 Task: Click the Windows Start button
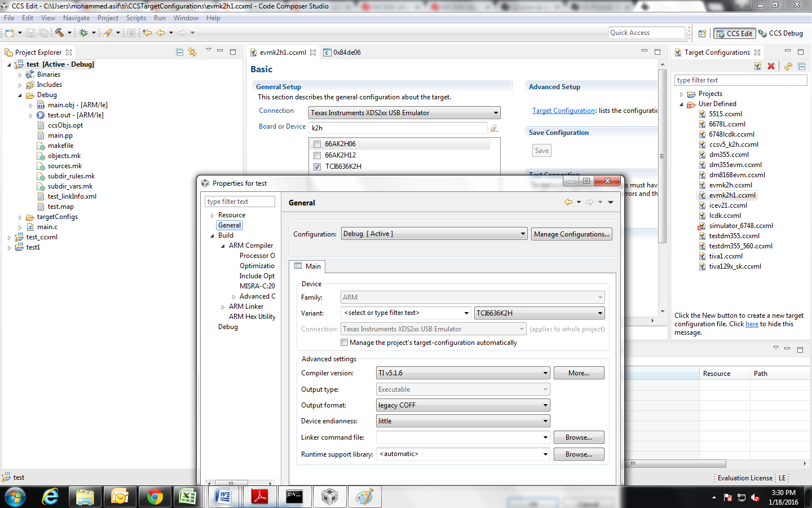click(15, 497)
